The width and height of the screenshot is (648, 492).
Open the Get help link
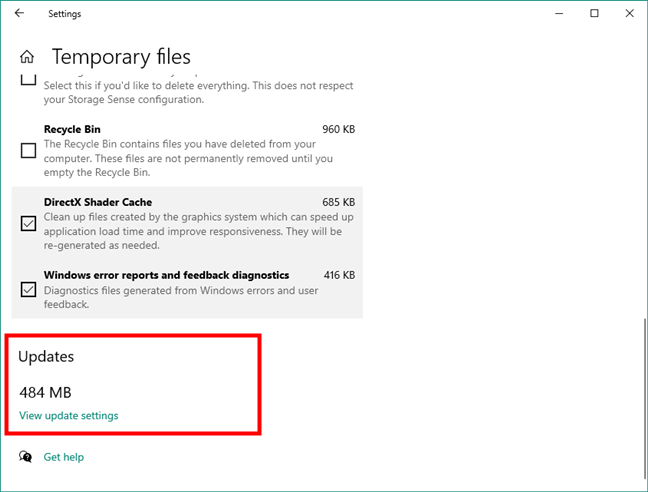tap(64, 457)
